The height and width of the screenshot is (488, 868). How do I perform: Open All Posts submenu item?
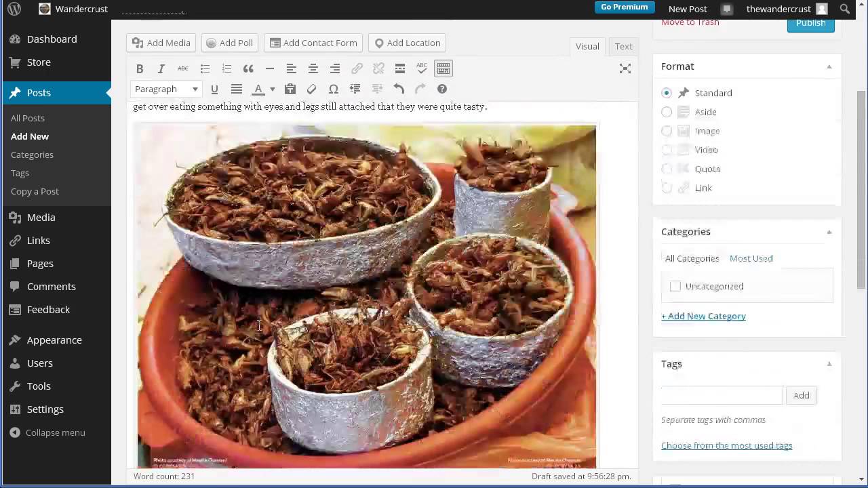(x=28, y=118)
